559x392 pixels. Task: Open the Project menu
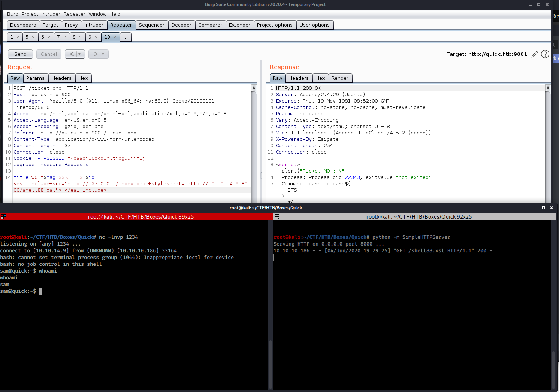click(x=30, y=14)
